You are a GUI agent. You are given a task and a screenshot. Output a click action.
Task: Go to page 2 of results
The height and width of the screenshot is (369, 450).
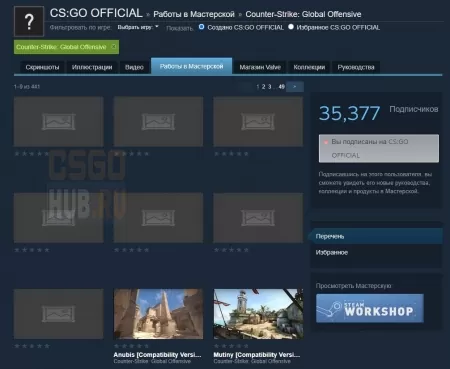263,87
